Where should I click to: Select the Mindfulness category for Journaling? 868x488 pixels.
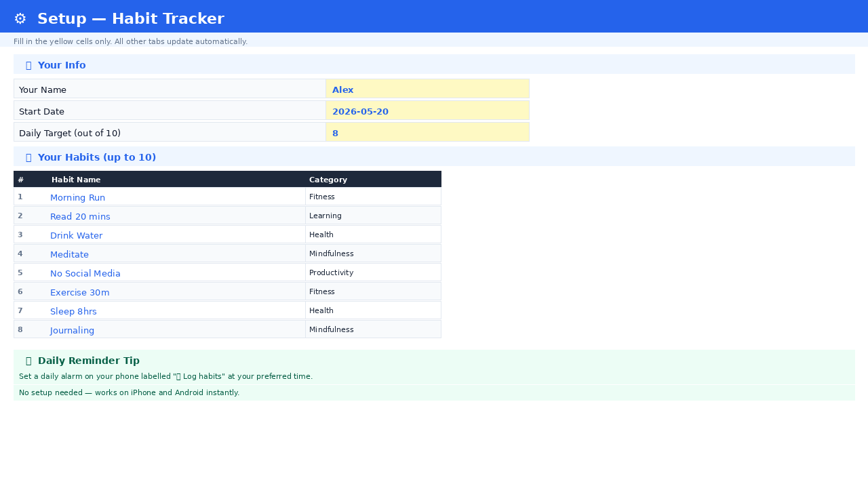coord(373,329)
